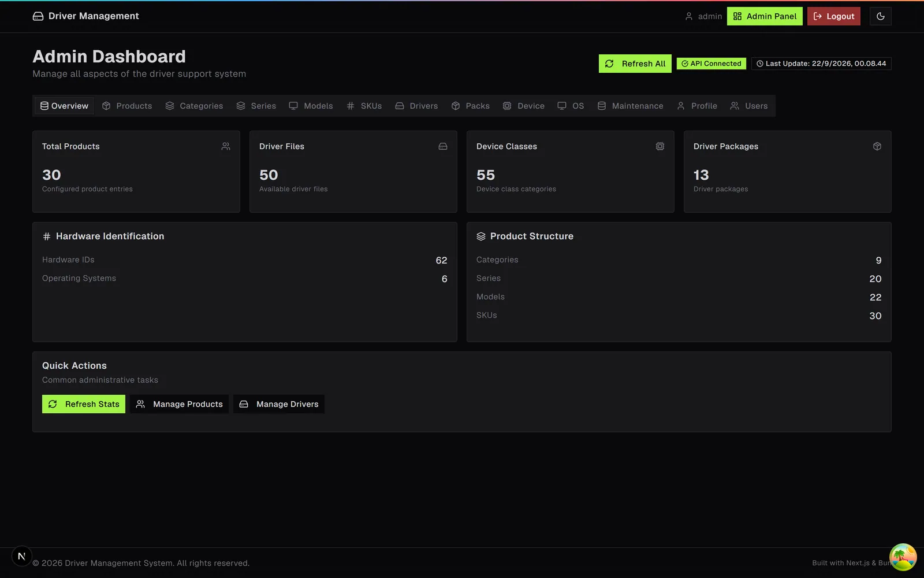Click the Categories row in Product Structure
Viewport: 924px width, 578px height.
click(x=679, y=260)
